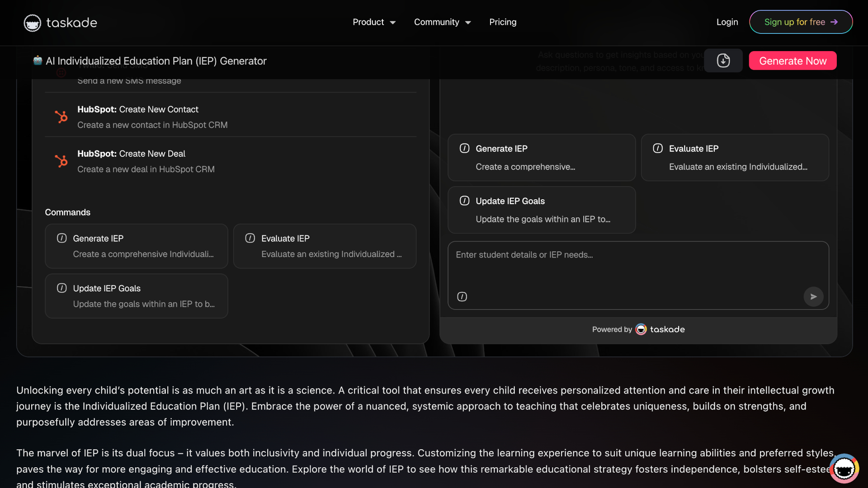Screen dimensions: 868x488
Task: Choose Update IEP Goals in chat preview
Action: 541,210
